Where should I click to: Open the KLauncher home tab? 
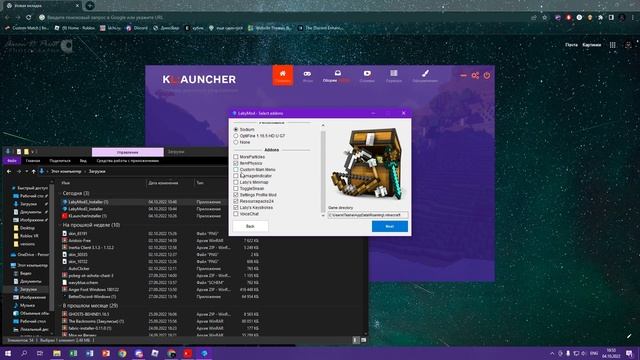[x=283, y=76]
